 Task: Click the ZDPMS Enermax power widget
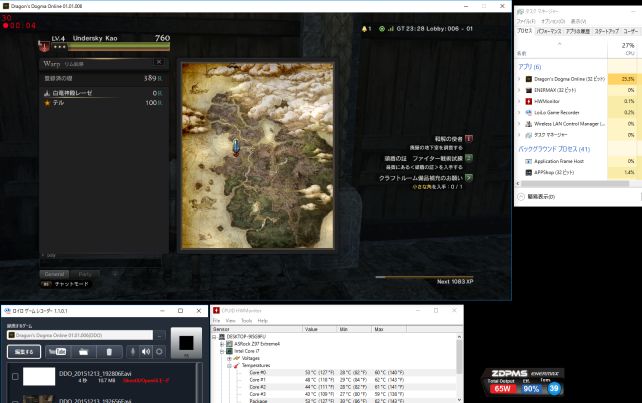[x=523, y=382]
